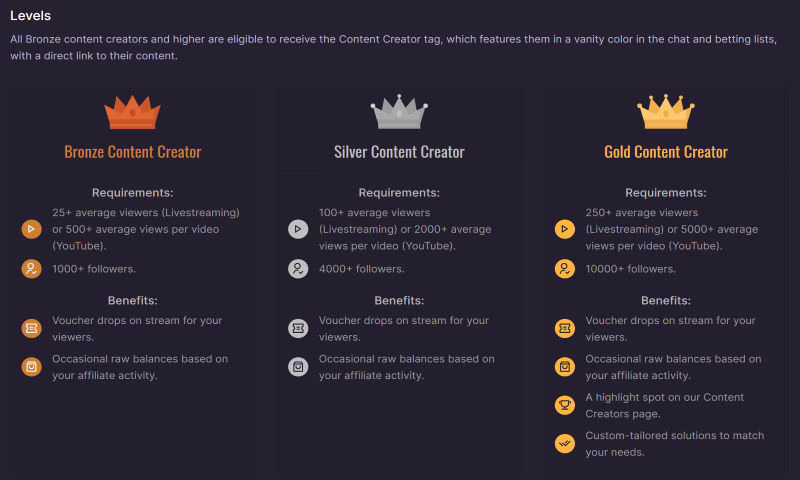Click the Bronze voucher ticket icon
Screen dimensions: 800x480
pos(32,328)
